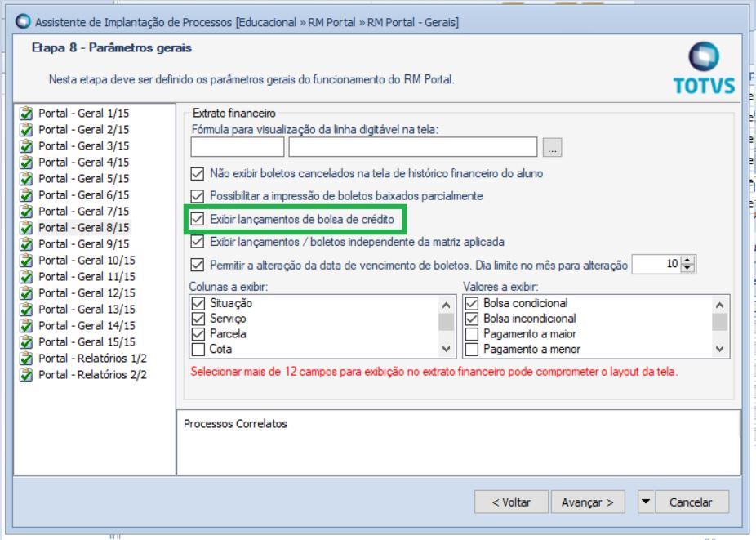Open dropdown arrow next to Cancelar

point(646,502)
